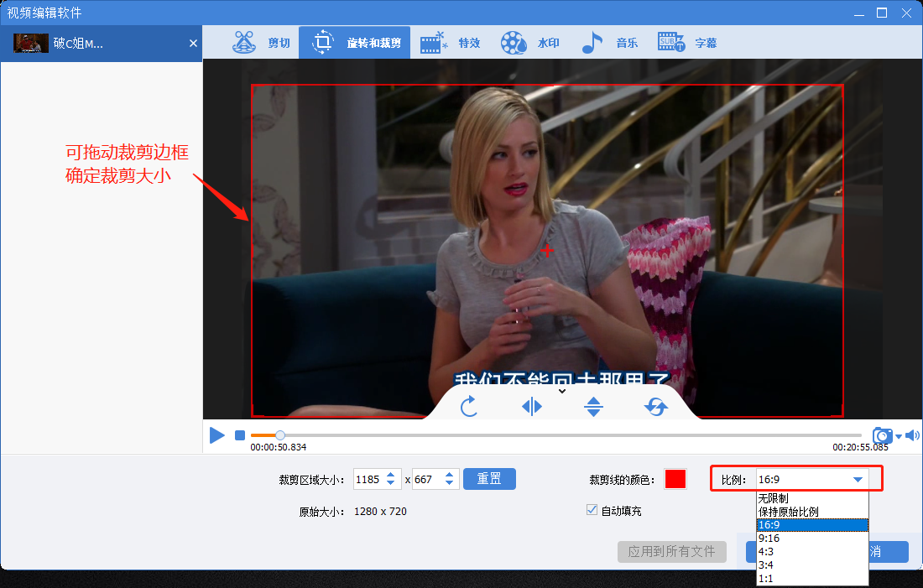The height and width of the screenshot is (588, 923).
Task: Take a snapshot with camera icon
Action: (x=882, y=435)
